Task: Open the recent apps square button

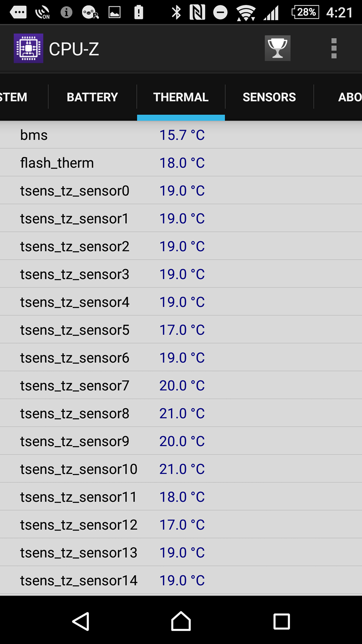Action: tap(282, 621)
